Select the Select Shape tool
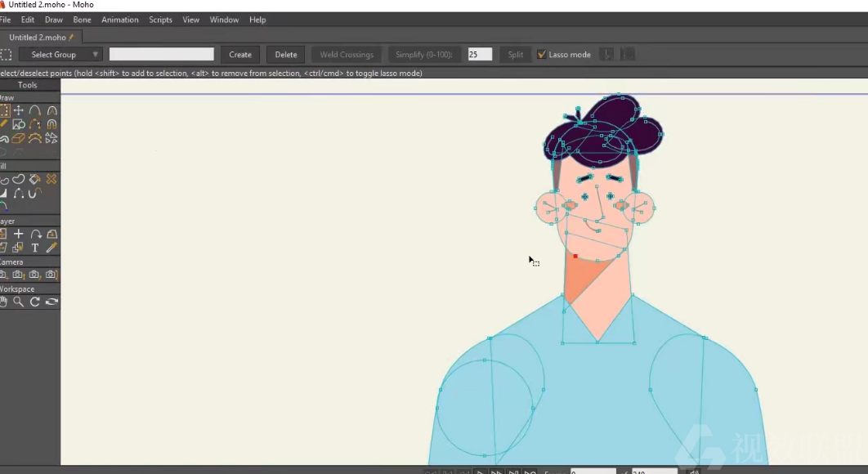 (4, 180)
